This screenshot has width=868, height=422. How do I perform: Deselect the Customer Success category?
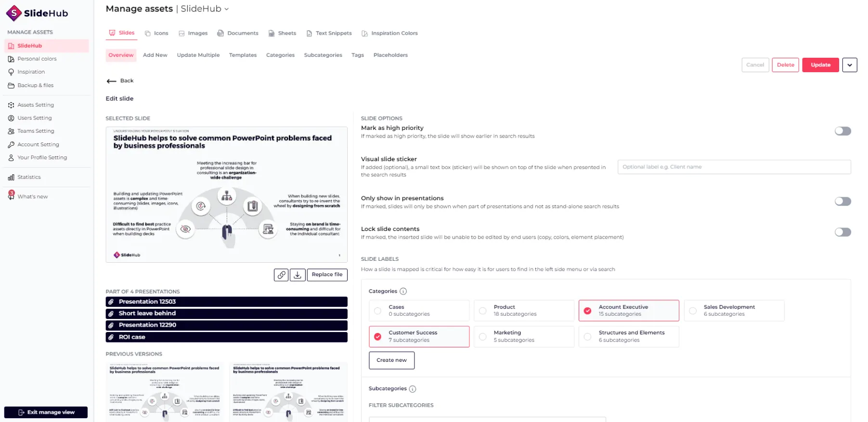(377, 336)
